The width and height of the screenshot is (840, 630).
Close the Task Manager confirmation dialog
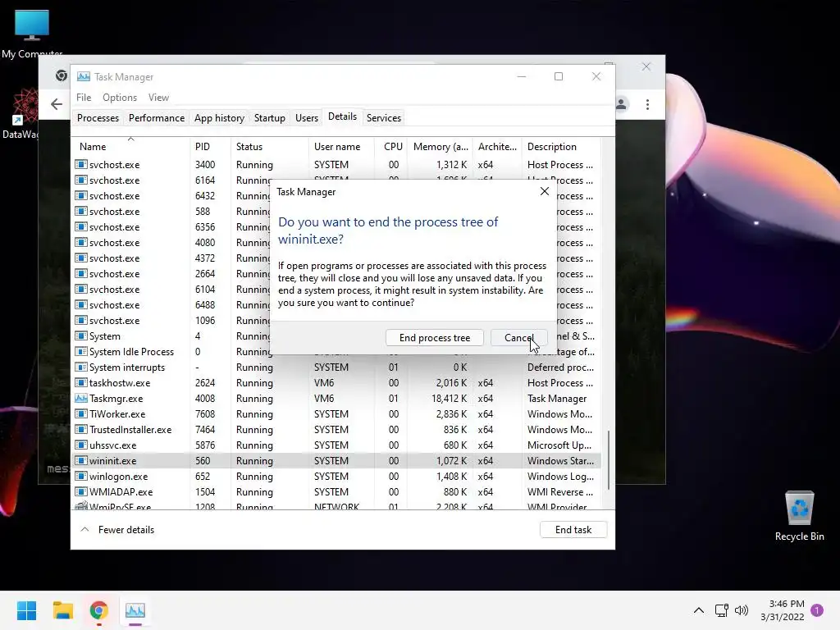click(x=545, y=191)
